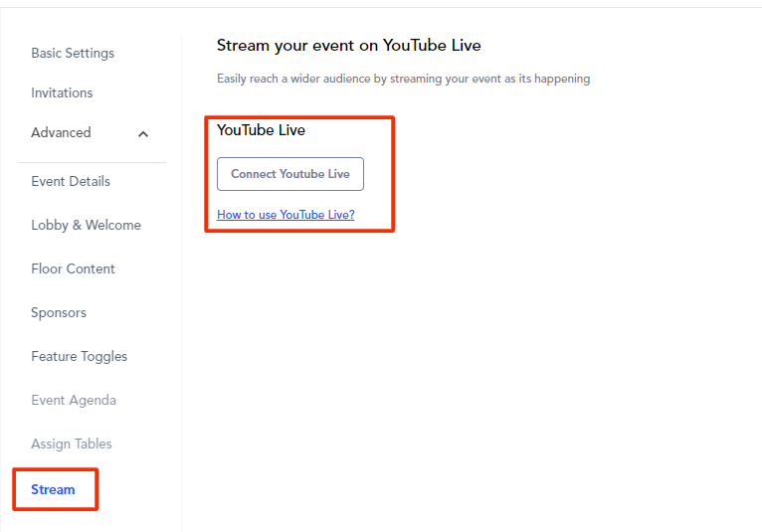This screenshot has width=762, height=532.
Task: Open the Sponsors section
Action: [x=59, y=312]
